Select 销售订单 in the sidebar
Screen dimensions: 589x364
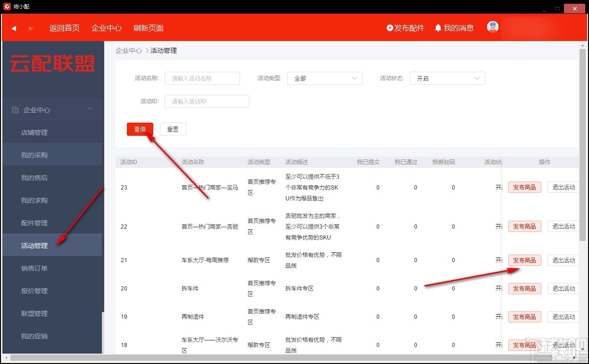[x=34, y=268]
